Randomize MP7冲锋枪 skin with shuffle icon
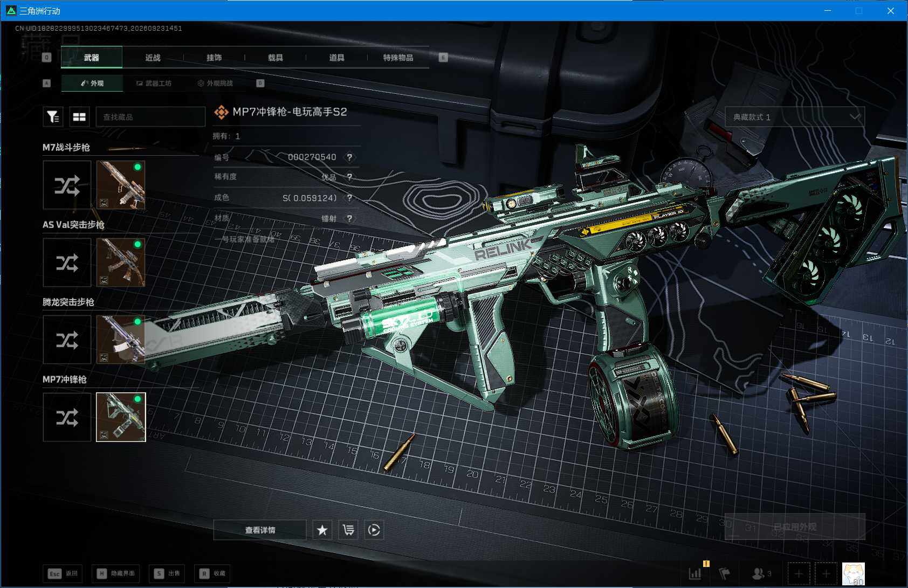This screenshot has height=588, width=908. click(x=67, y=417)
